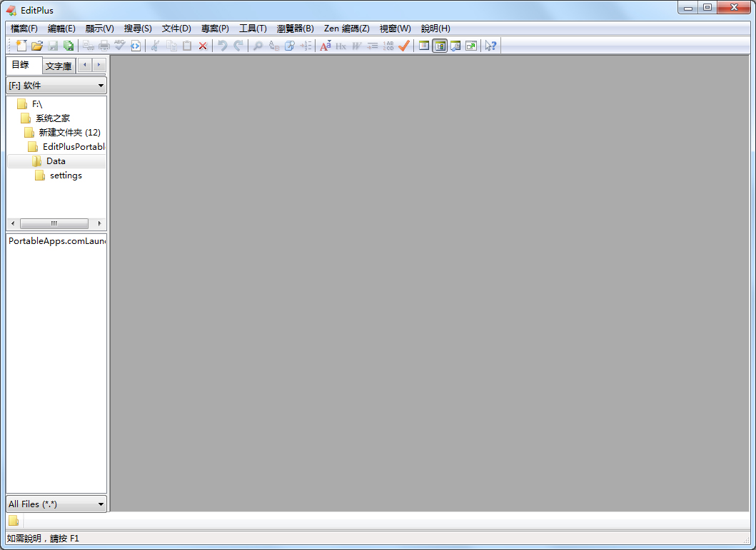Switch to the 文字庫 tab
Screen dimensions: 756x550
pyautogui.click(x=58, y=65)
